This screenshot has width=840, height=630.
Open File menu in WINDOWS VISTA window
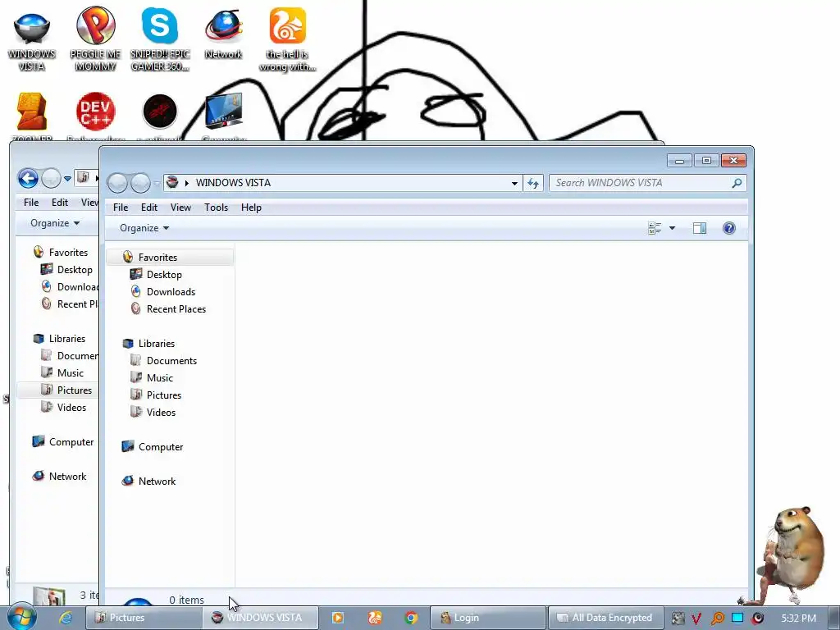click(121, 208)
